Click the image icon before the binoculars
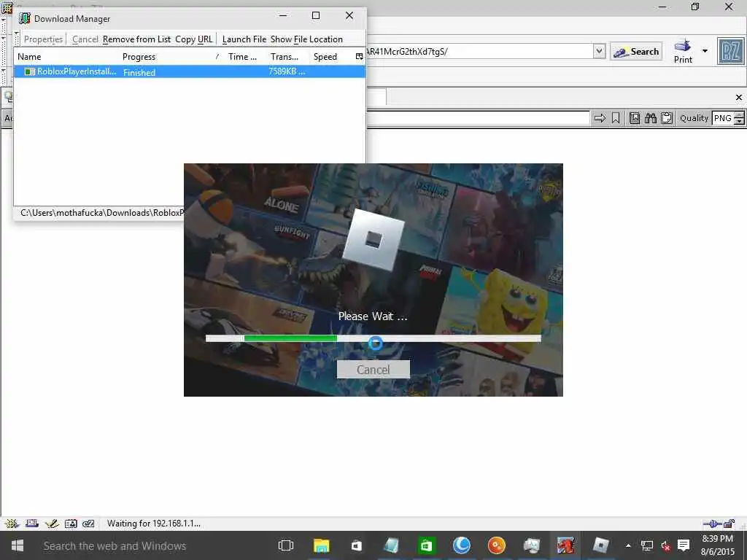747x560 pixels. [x=635, y=118]
